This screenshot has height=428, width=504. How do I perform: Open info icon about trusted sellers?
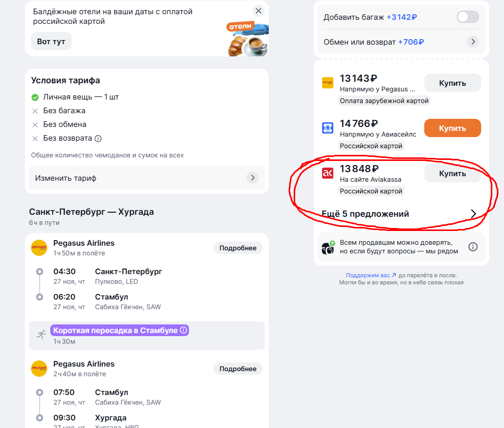(473, 247)
